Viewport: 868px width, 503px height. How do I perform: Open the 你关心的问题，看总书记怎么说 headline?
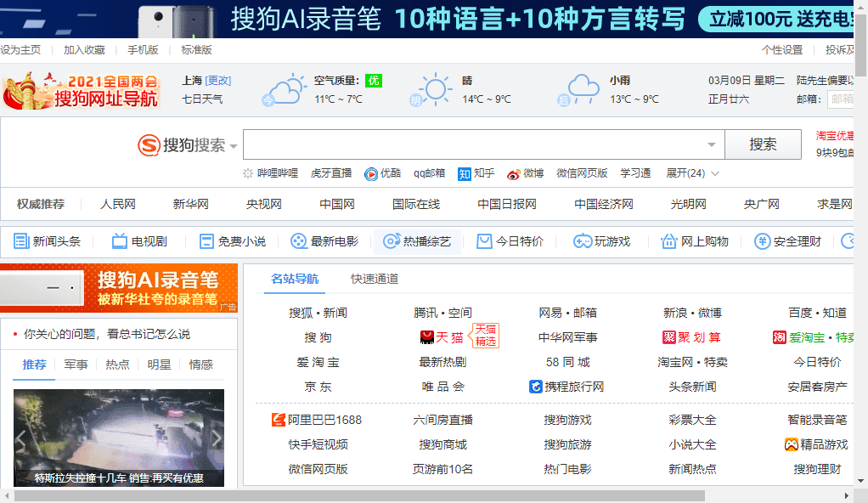click(107, 334)
